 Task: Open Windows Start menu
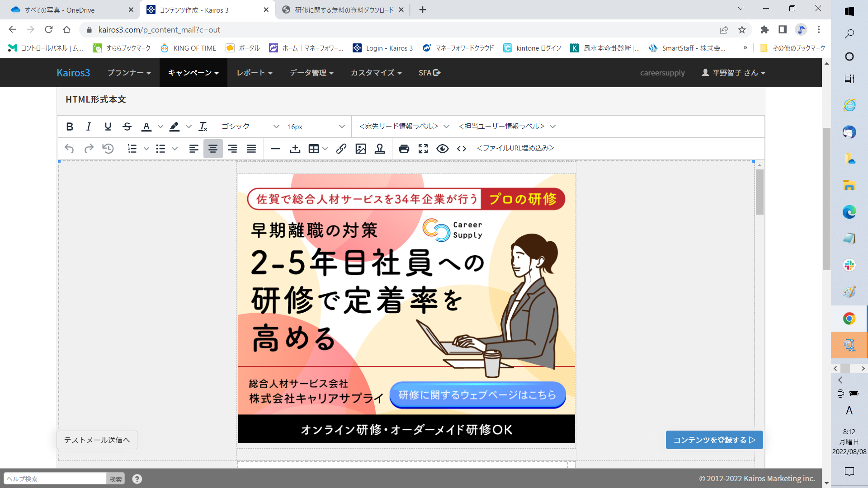[x=849, y=11]
